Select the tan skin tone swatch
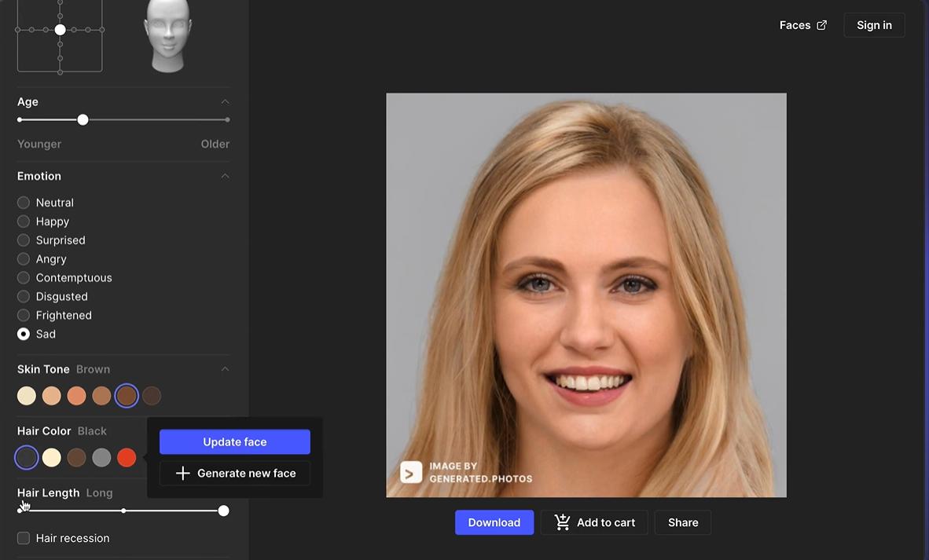This screenshot has width=929, height=560. (101, 396)
